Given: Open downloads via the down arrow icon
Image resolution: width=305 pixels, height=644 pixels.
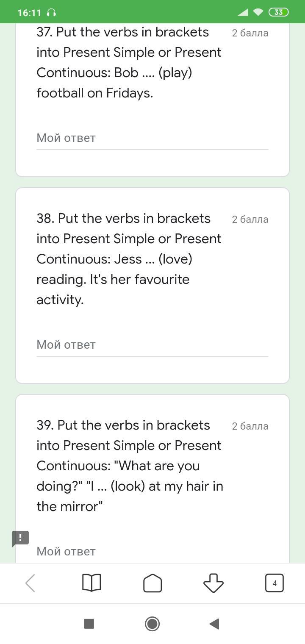Looking at the screenshot, I should [x=213, y=583].
